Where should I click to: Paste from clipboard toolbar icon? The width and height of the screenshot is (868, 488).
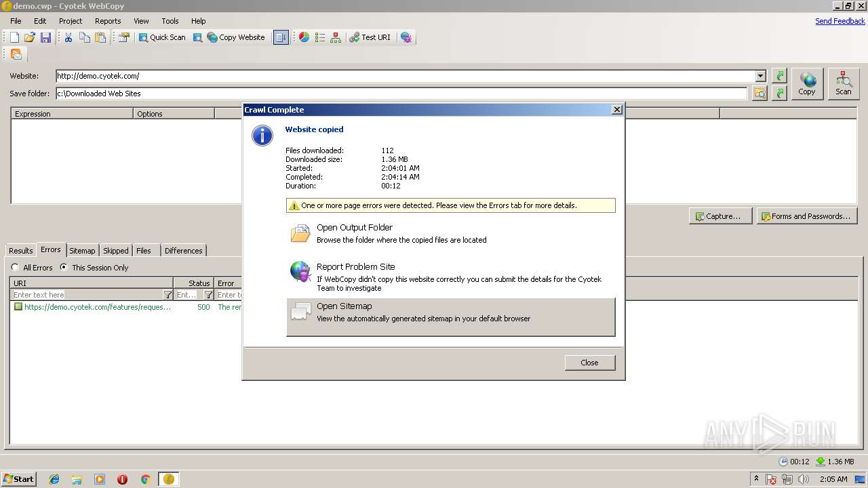point(100,37)
